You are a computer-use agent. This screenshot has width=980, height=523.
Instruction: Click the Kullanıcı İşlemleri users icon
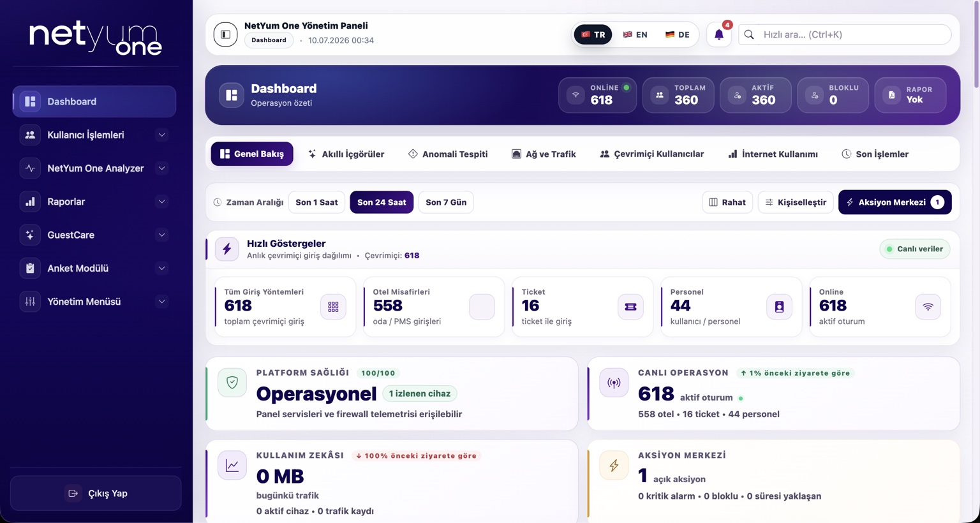tap(30, 135)
